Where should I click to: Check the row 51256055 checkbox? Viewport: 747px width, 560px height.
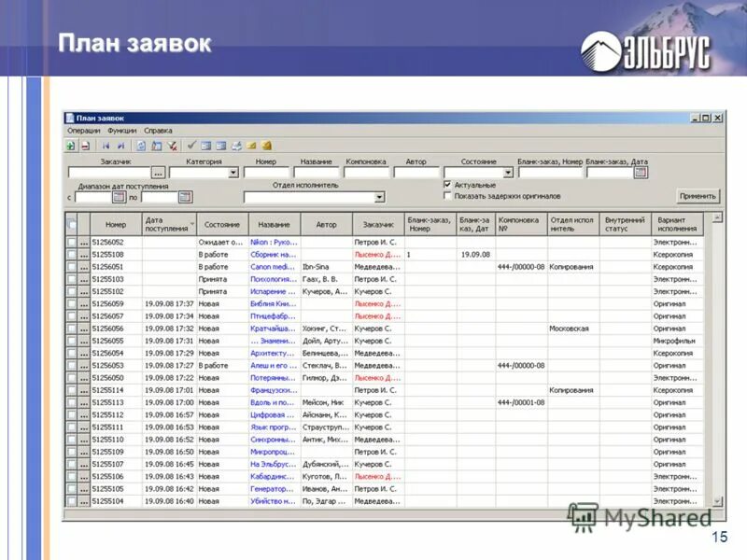point(72,341)
